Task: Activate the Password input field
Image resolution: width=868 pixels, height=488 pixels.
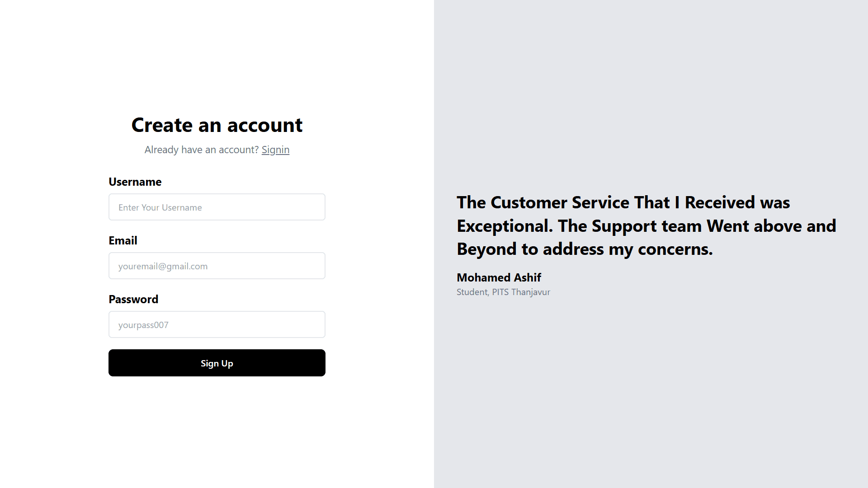Action: pos(217,324)
